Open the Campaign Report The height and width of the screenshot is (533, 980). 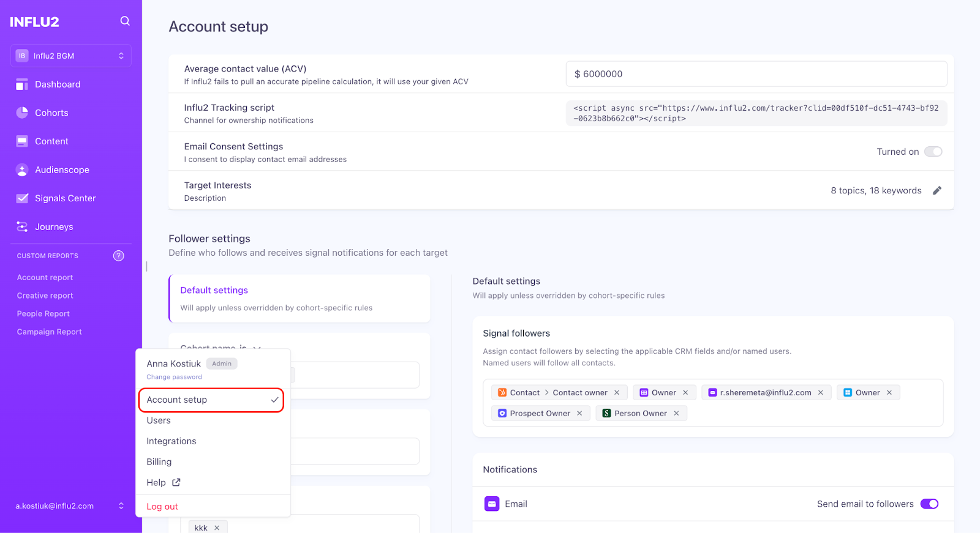coord(49,332)
